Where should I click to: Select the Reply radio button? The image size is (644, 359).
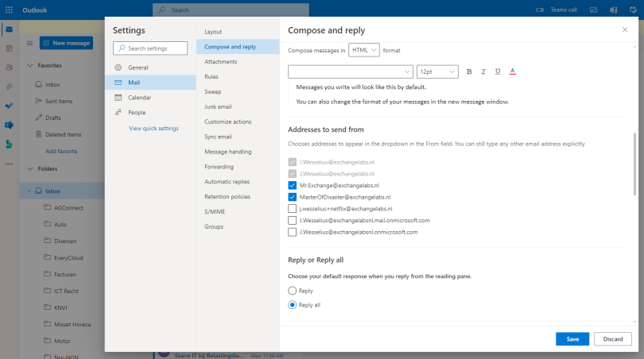point(293,291)
